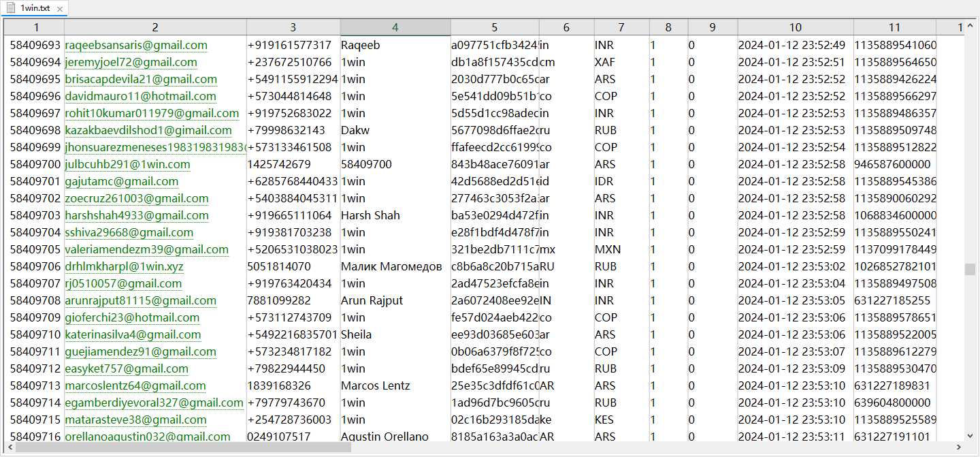Select highlighted column header 4
The image size is (980, 457).
click(x=395, y=27)
